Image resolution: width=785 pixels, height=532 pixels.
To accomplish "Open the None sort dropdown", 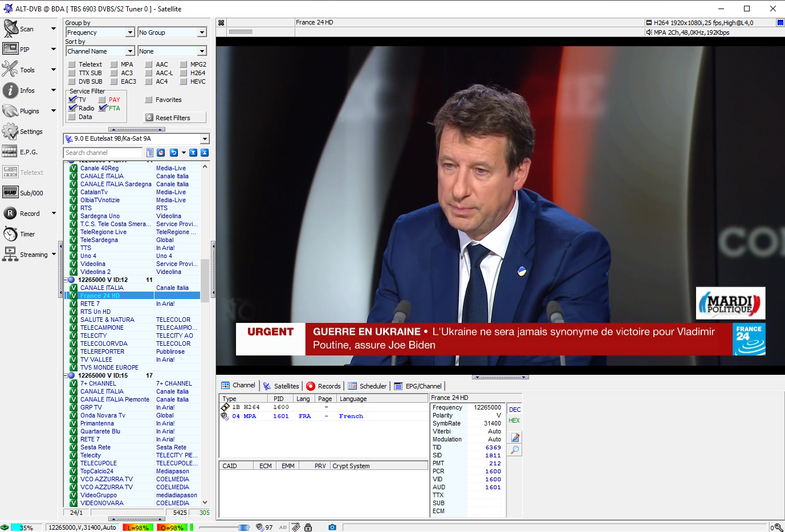I will point(172,51).
